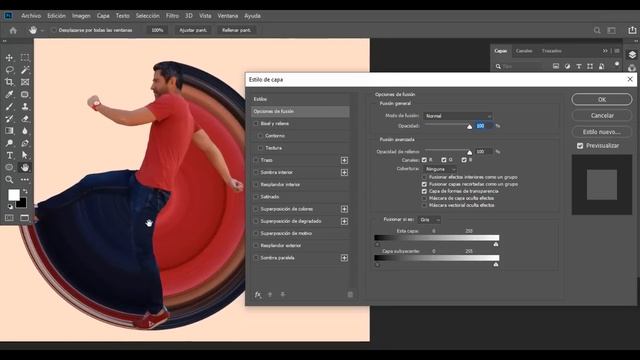Change screen mode icon in toolbox

tap(25, 218)
